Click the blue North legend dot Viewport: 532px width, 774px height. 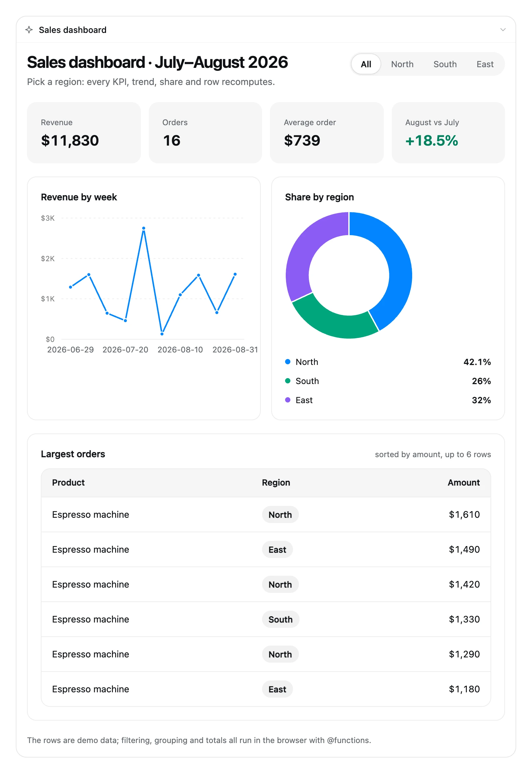point(288,362)
